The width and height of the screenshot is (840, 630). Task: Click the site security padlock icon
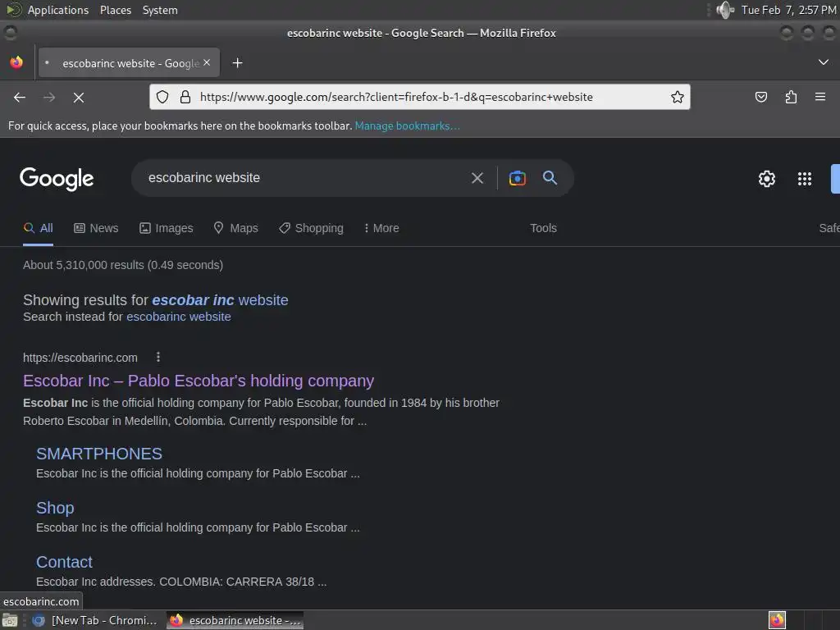[x=185, y=97]
